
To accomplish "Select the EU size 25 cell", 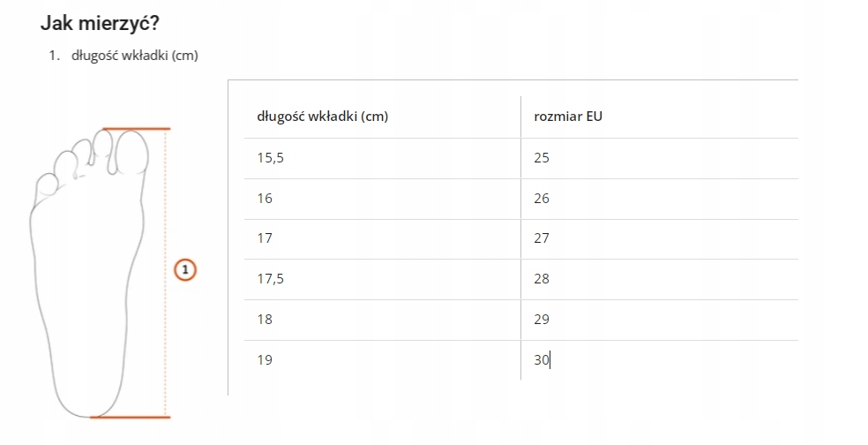I will point(542,158).
